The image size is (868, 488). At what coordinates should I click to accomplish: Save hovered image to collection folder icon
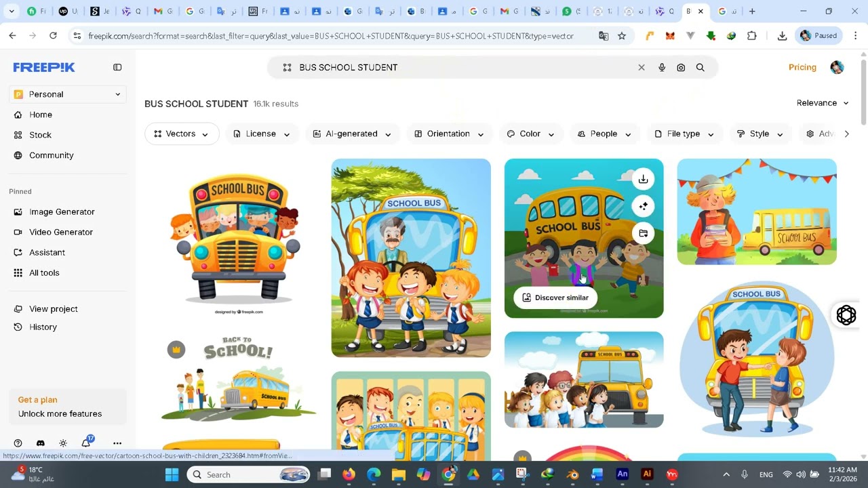coord(643,233)
